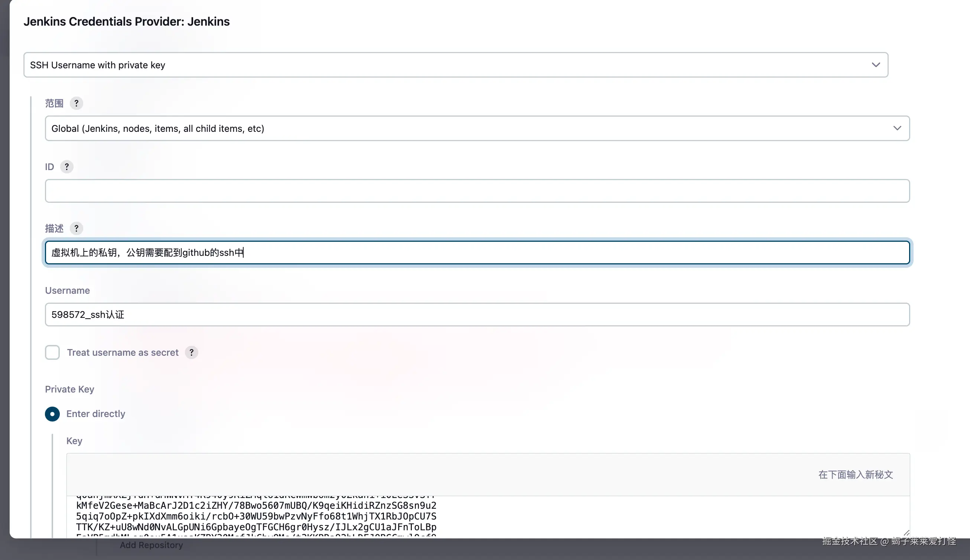Click the 在下面输入新秘文 hint text
The width and height of the screenshot is (970, 560).
coord(855,475)
